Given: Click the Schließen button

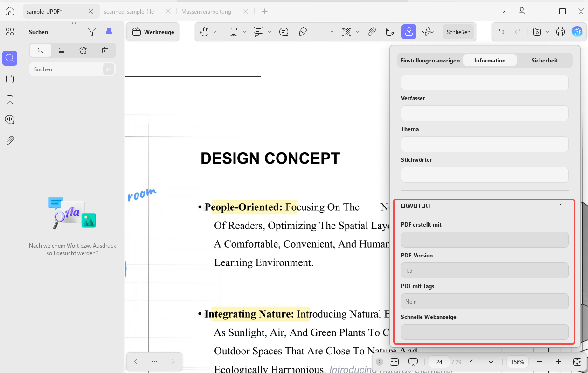Looking at the screenshot, I should (x=458, y=32).
